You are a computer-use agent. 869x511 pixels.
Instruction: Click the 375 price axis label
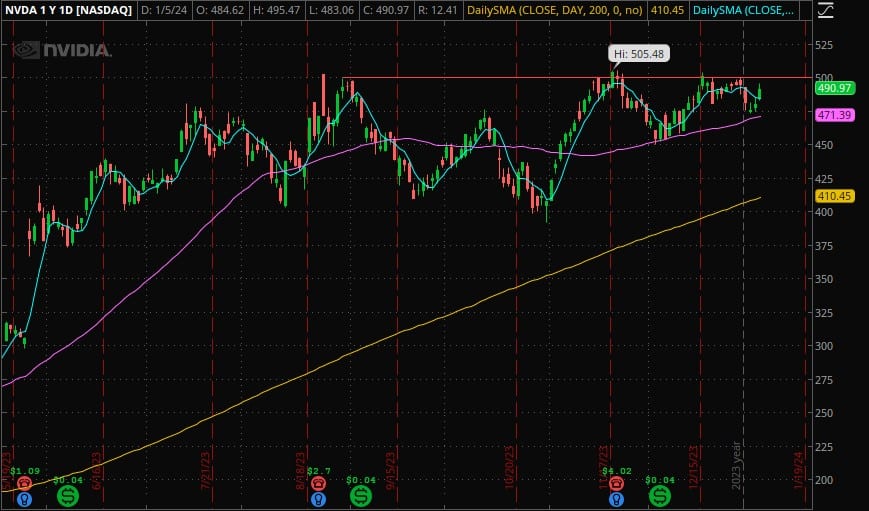[824, 246]
